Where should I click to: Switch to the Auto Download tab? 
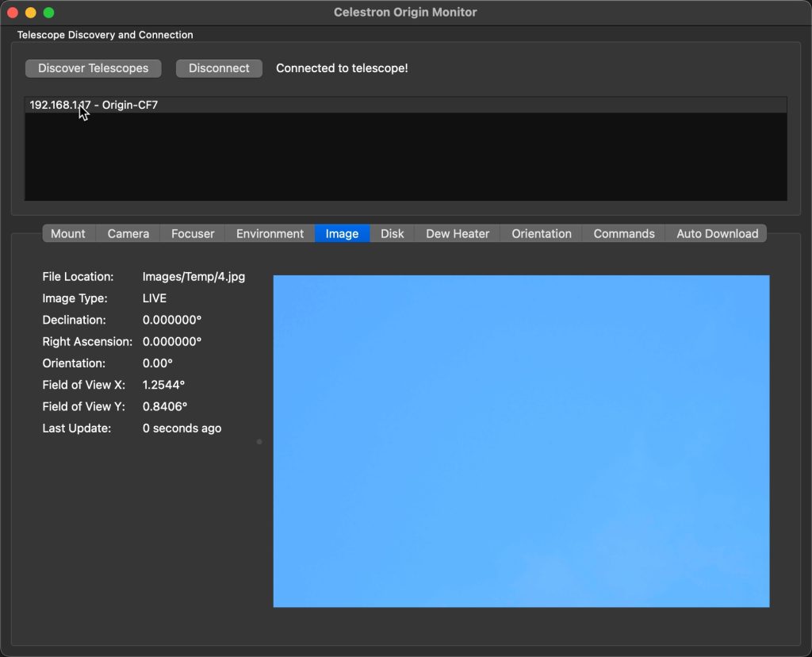[x=717, y=234]
